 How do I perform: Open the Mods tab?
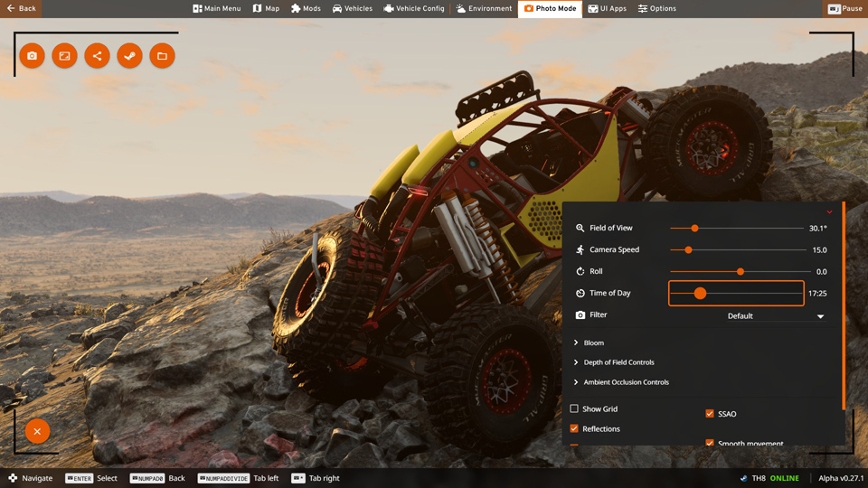tap(307, 8)
